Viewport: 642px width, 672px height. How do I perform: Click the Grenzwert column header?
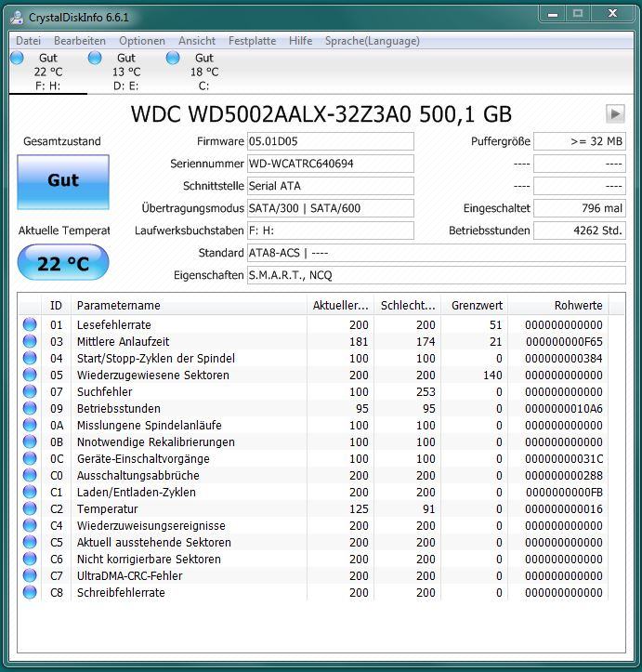click(475, 305)
